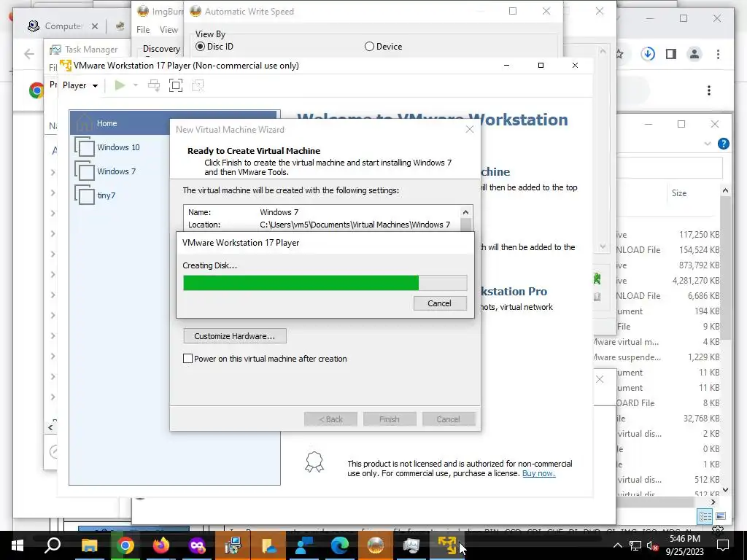Click File Explorer's scroll up arrow
This screenshot has width=747, height=560.
click(x=726, y=190)
